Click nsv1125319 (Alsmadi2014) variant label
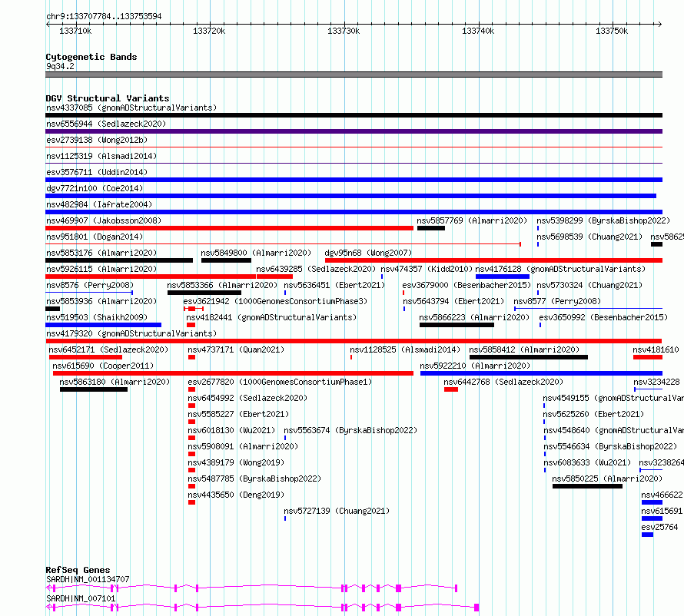 click(101, 156)
